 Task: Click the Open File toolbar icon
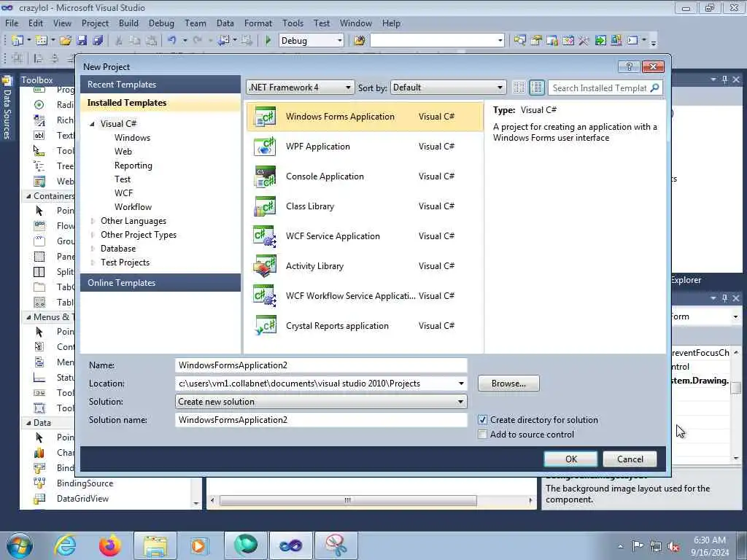point(65,41)
